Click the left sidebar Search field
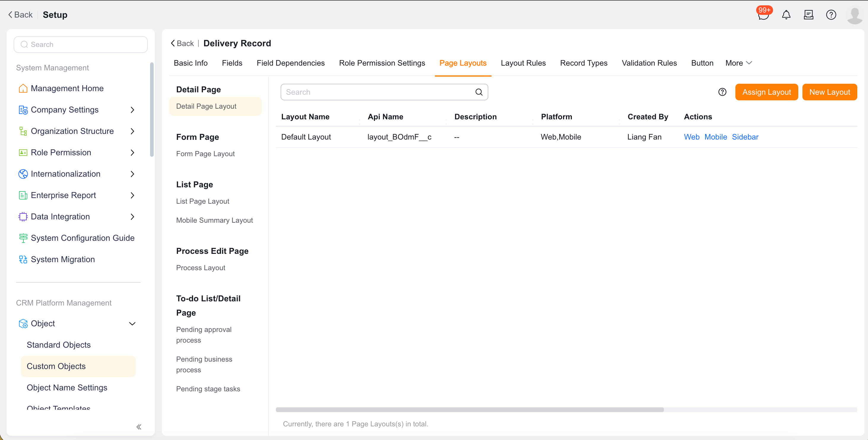Viewport: 868px width, 440px height. pos(80,45)
